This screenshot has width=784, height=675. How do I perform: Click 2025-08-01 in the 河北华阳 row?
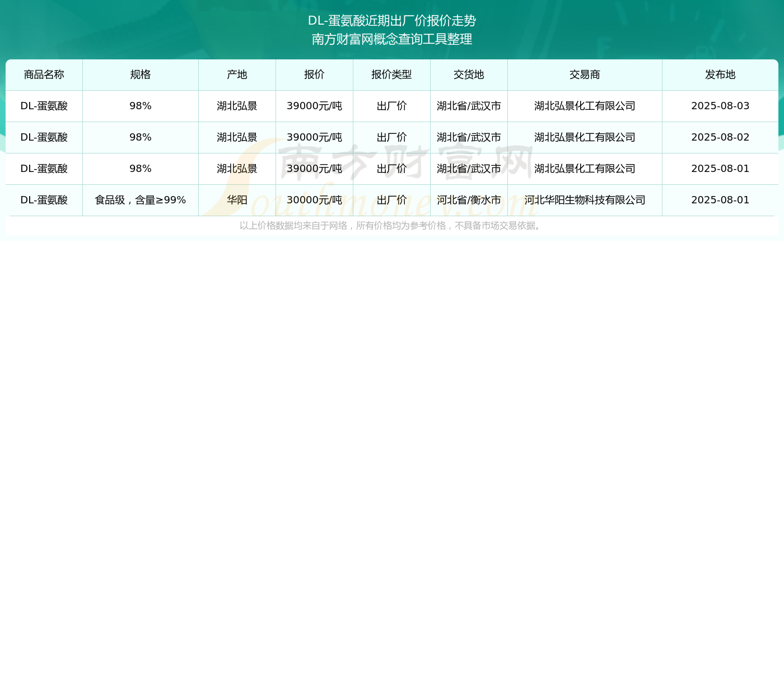pos(720,200)
